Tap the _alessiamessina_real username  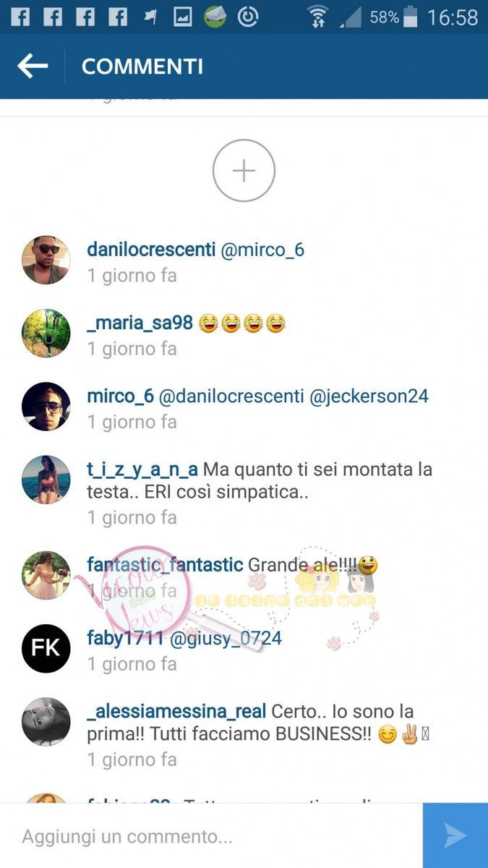click(176, 712)
